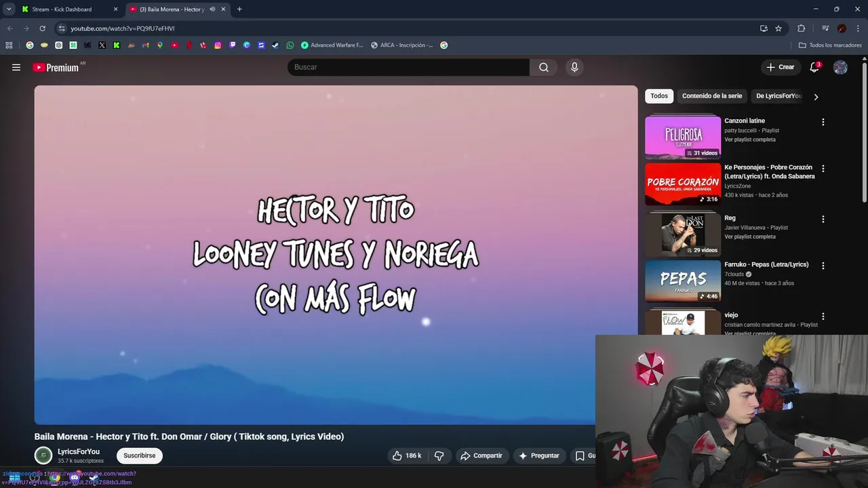This screenshot has height=488, width=868.
Task: Dislike the video with thumbs down
Action: (439, 455)
